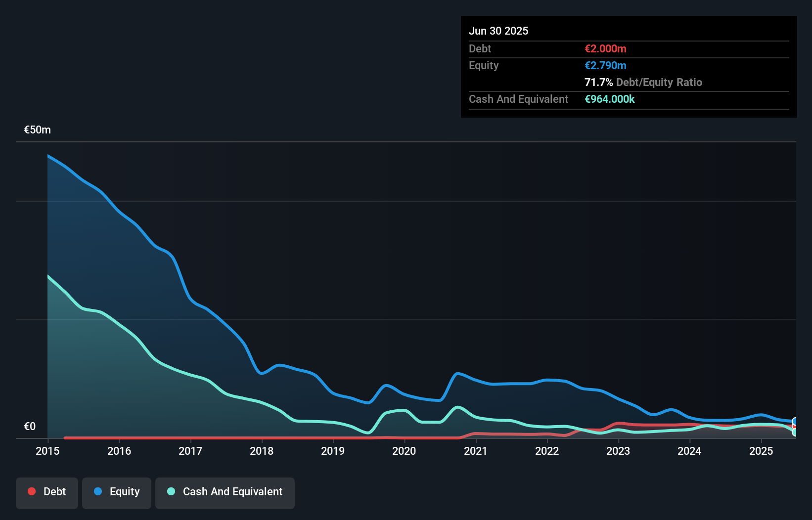This screenshot has width=812, height=520.
Task: Select the 2019 axis label
Action: [333, 451]
